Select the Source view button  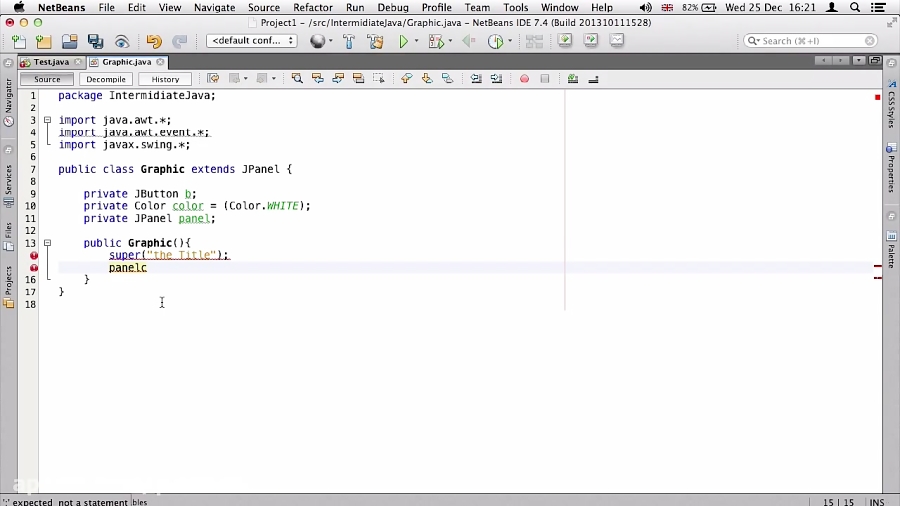click(x=47, y=79)
